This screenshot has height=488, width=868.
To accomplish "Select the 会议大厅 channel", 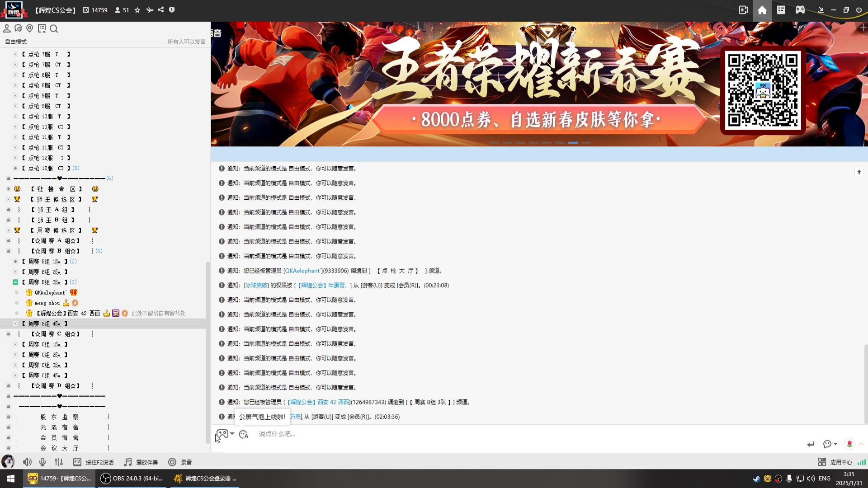I will pos(59,448).
